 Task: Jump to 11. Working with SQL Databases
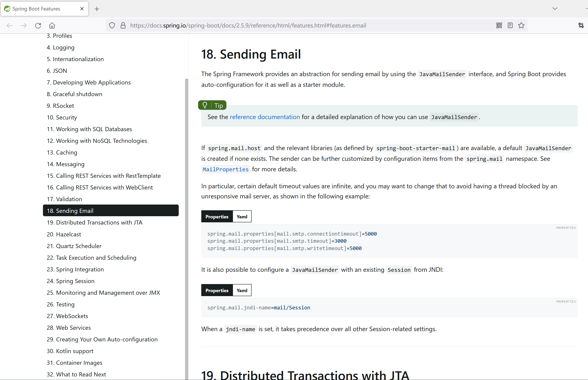click(89, 129)
